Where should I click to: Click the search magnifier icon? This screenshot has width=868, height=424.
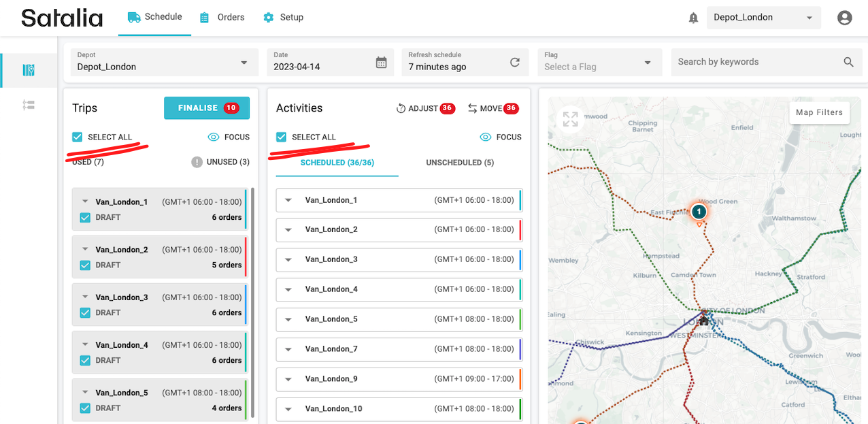pos(848,62)
